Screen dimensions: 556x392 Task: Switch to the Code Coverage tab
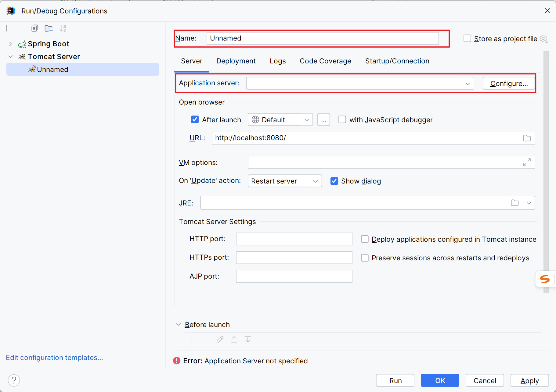point(325,61)
